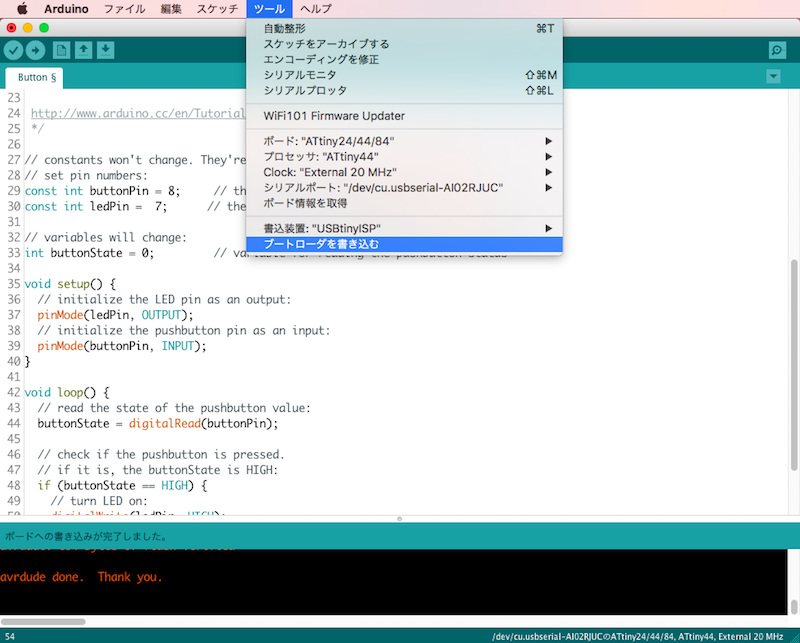Click the editor vertical scrollbar
Image resolution: width=800 pixels, height=643 pixels.
pyautogui.click(x=793, y=365)
